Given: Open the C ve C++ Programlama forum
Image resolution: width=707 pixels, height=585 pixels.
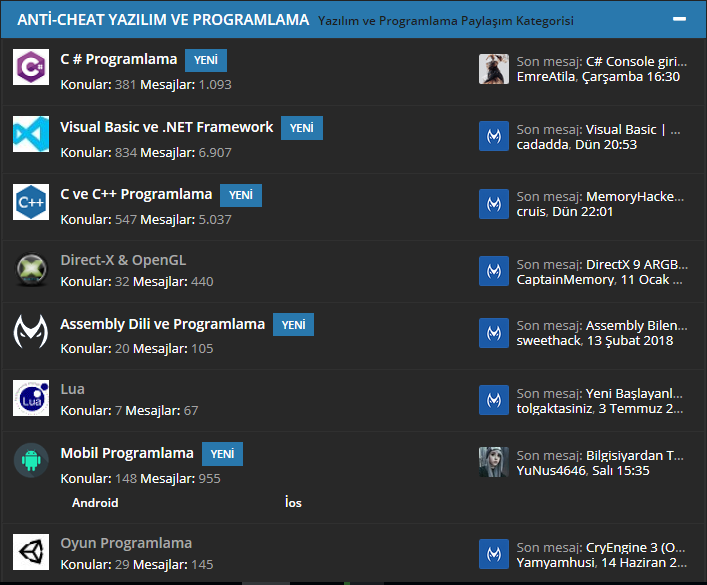Looking at the screenshot, I should [x=136, y=194].
